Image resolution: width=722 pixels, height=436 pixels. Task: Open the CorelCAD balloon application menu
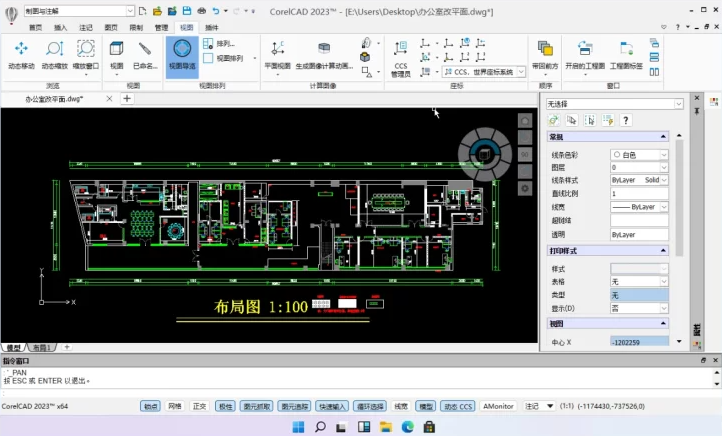click(11, 14)
